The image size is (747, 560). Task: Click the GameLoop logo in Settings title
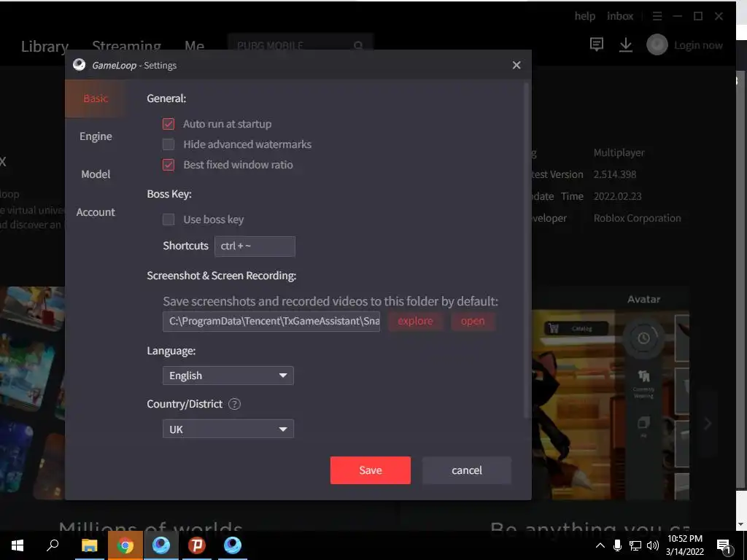(79, 65)
